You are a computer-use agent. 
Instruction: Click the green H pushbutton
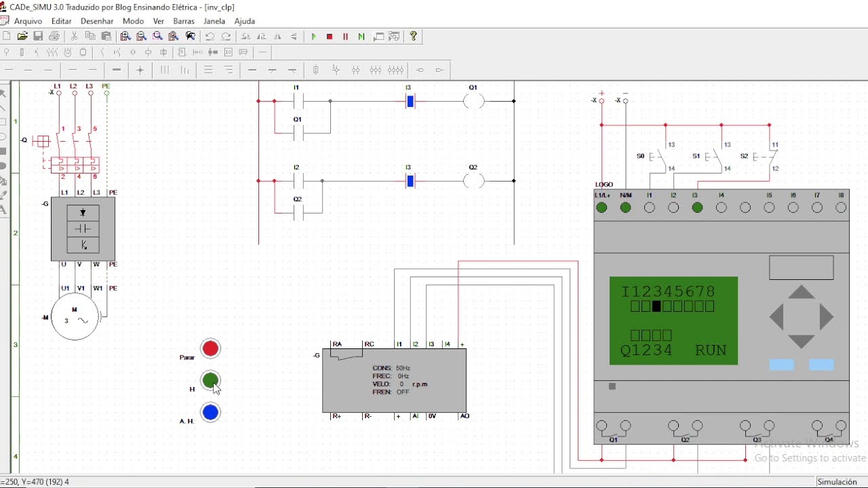click(210, 380)
